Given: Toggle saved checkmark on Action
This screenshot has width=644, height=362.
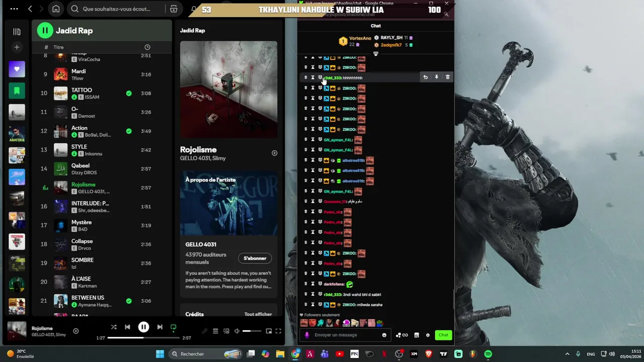Looking at the screenshot, I should [x=129, y=131].
